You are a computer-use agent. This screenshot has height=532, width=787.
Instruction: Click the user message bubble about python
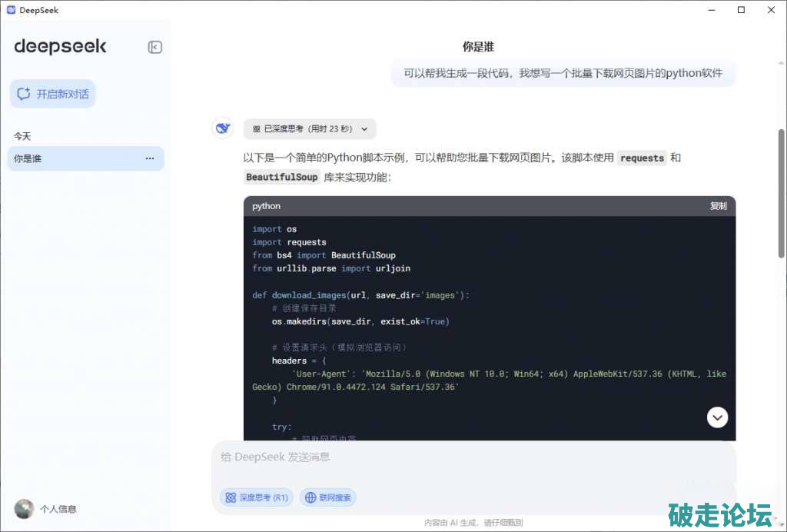[x=563, y=74]
